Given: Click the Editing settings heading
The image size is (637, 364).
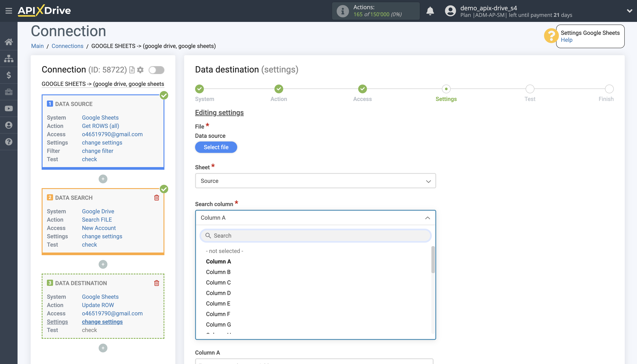Looking at the screenshot, I should pyautogui.click(x=219, y=113).
